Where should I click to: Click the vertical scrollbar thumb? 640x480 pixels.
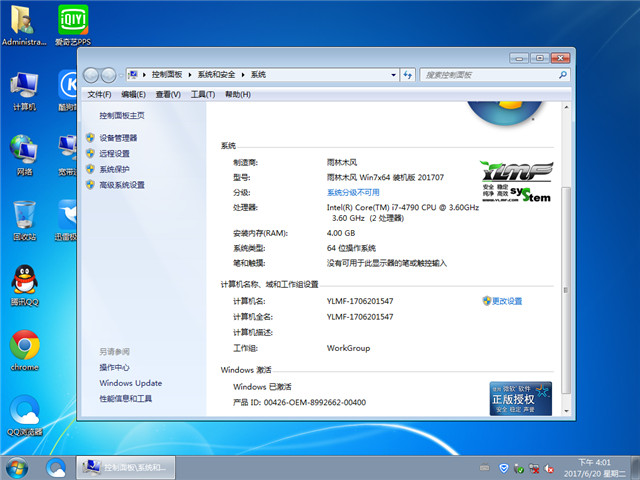tap(566, 290)
